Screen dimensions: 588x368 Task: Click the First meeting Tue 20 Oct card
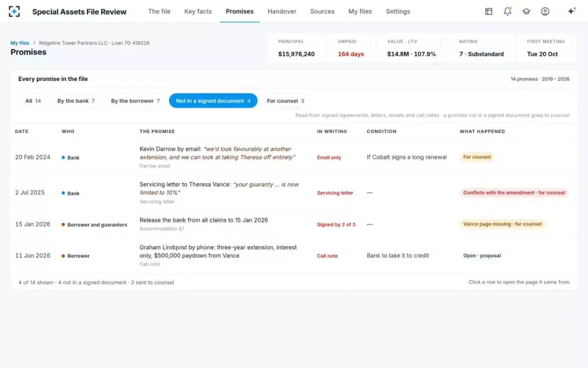tap(546, 48)
